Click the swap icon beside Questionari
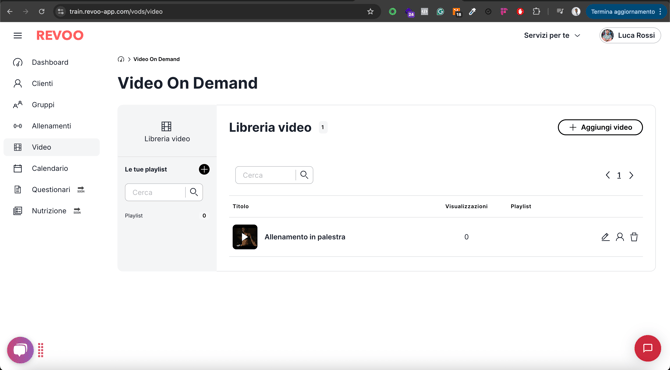 pos(81,189)
